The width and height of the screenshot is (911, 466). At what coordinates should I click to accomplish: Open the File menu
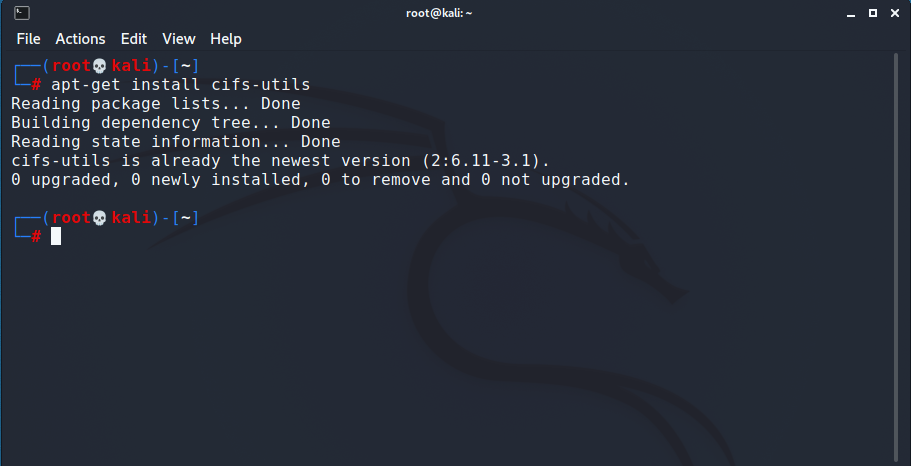click(x=28, y=39)
